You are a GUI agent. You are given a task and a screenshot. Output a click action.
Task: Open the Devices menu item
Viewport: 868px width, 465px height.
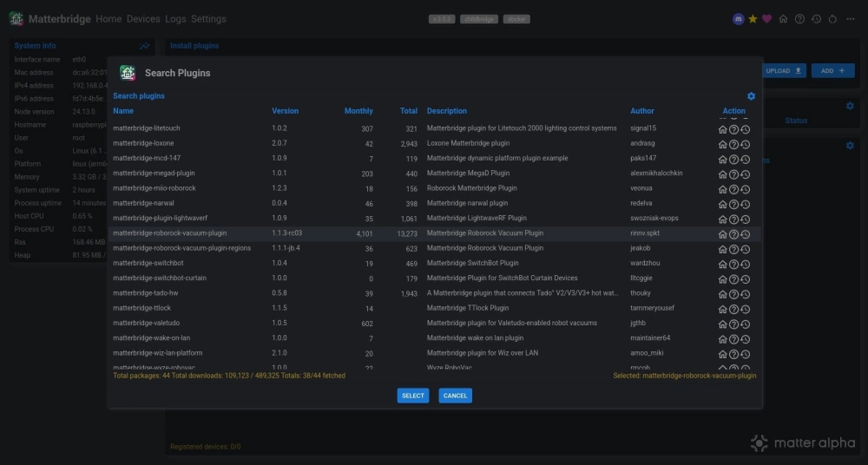point(143,19)
